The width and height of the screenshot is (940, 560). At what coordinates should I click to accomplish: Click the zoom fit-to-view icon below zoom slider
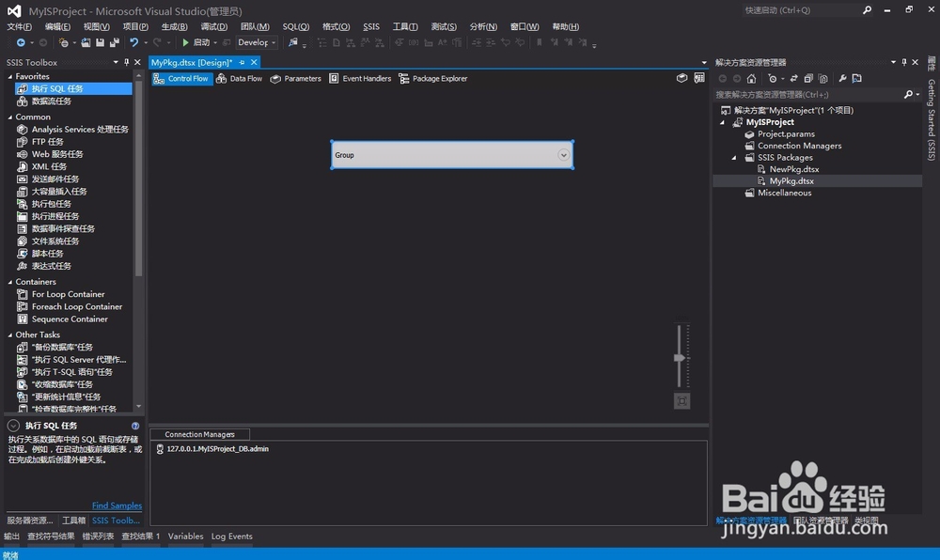tap(682, 401)
